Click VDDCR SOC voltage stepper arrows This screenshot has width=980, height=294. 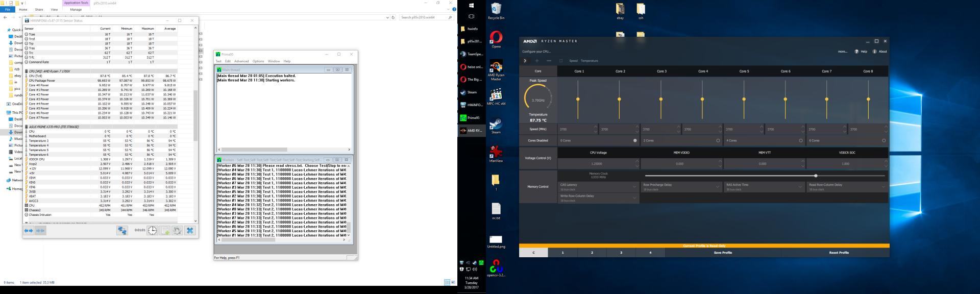click(886, 164)
